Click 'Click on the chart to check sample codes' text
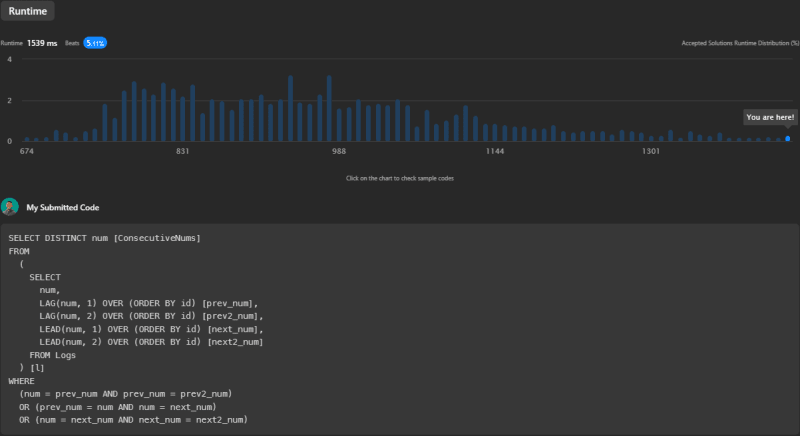This screenshot has width=800, height=436. tap(399, 178)
